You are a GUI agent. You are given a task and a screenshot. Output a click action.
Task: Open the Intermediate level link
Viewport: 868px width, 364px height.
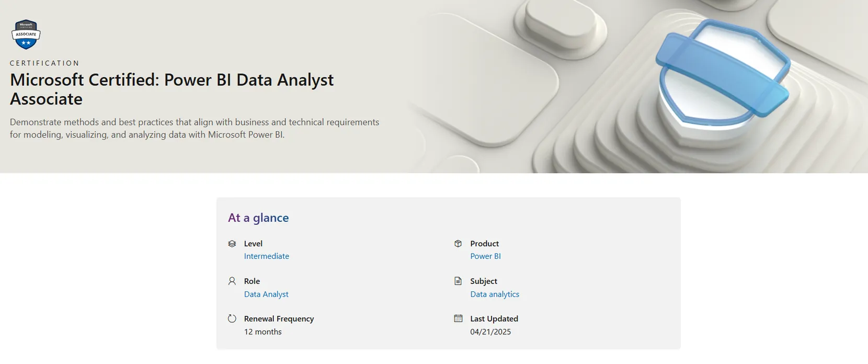pyautogui.click(x=267, y=256)
